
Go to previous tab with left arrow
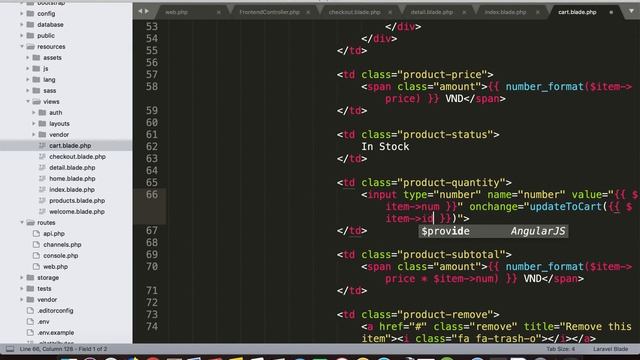pyautogui.click(x=140, y=11)
